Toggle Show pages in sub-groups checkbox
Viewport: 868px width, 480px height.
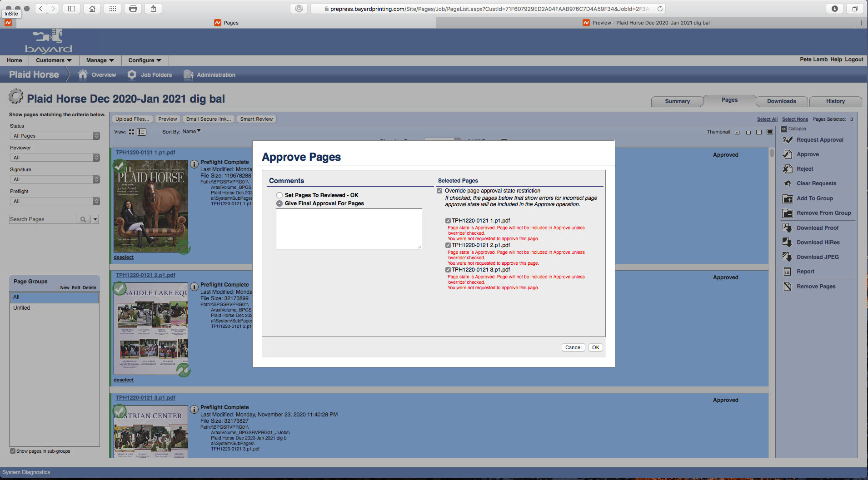point(13,451)
